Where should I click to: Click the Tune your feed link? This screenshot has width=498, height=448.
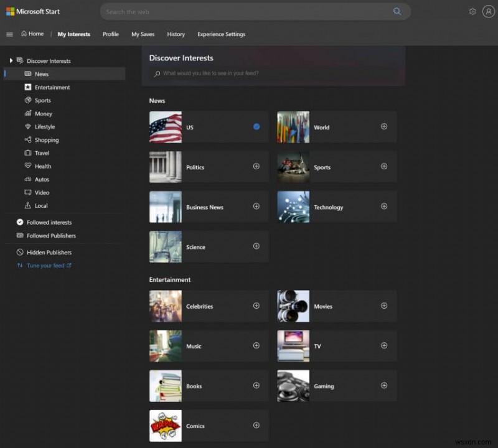click(45, 266)
